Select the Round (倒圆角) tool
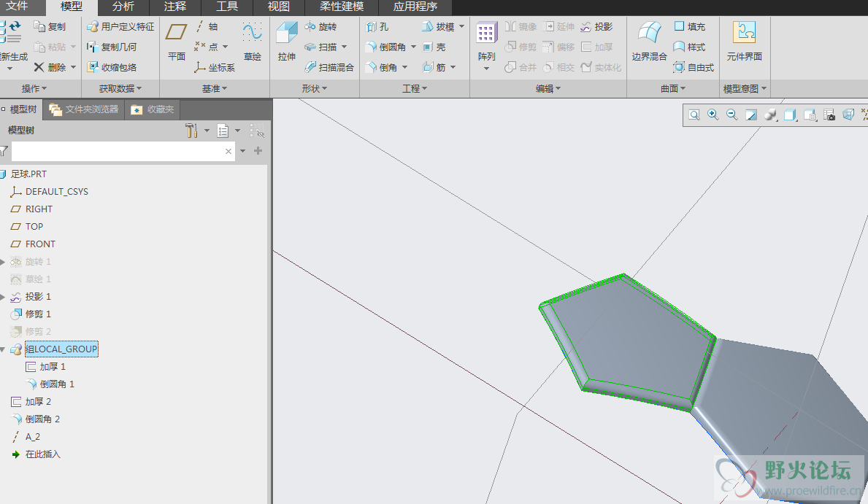This screenshot has width=868, height=504. coord(386,47)
